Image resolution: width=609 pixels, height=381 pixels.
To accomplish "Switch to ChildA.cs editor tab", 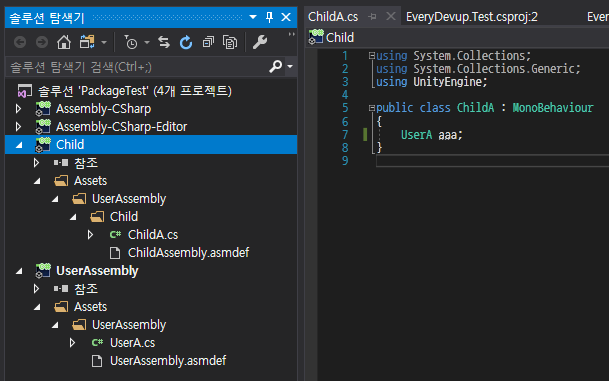I will 333,17.
